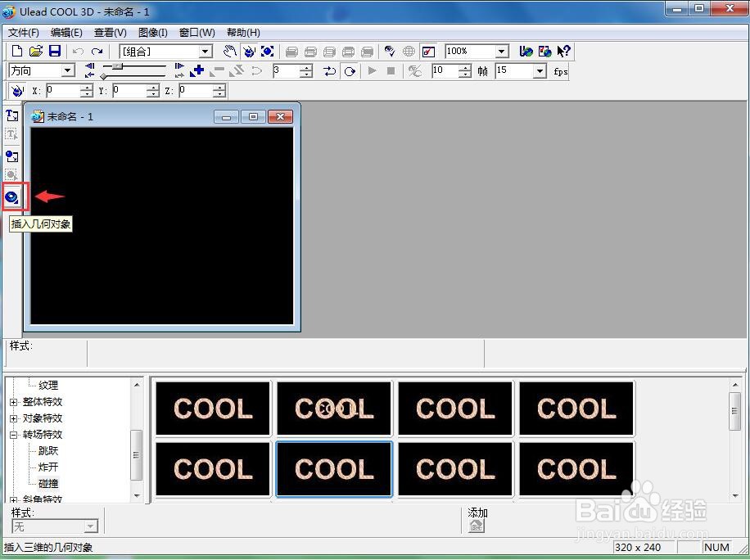Click the keyframe diamond marker on timeline
Viewport: 750px width, 560px height.
click(103, 76)
